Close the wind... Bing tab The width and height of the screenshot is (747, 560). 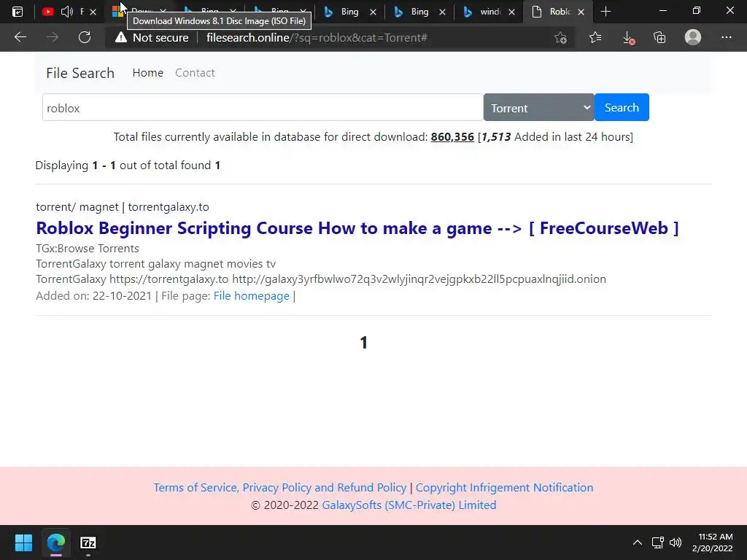(x=511, y=12)
